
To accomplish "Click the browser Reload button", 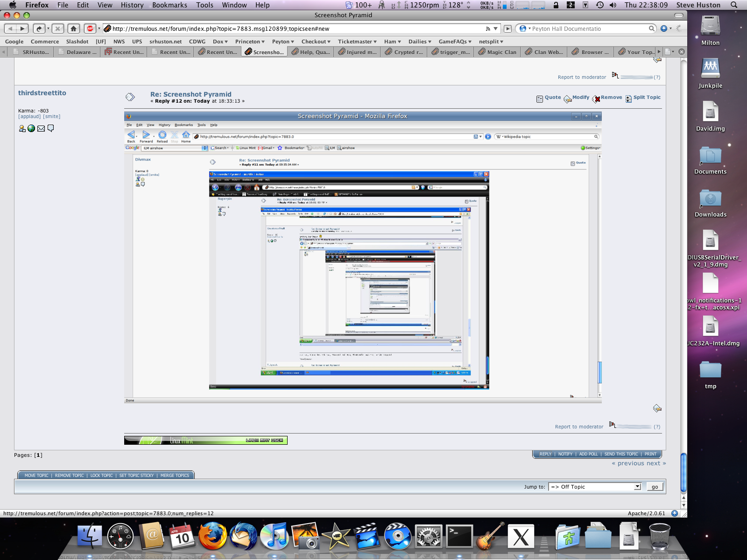I will (x=39, y=28).
